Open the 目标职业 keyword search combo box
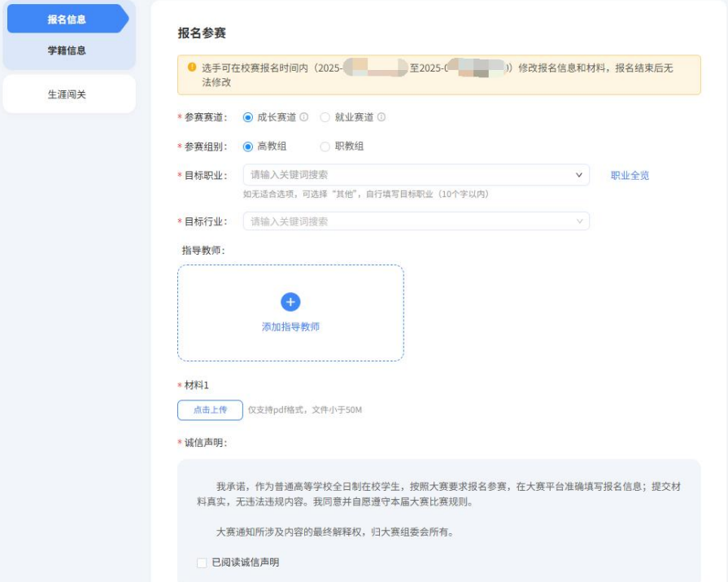This screenshot has width=728, height=582. (366, 175)
